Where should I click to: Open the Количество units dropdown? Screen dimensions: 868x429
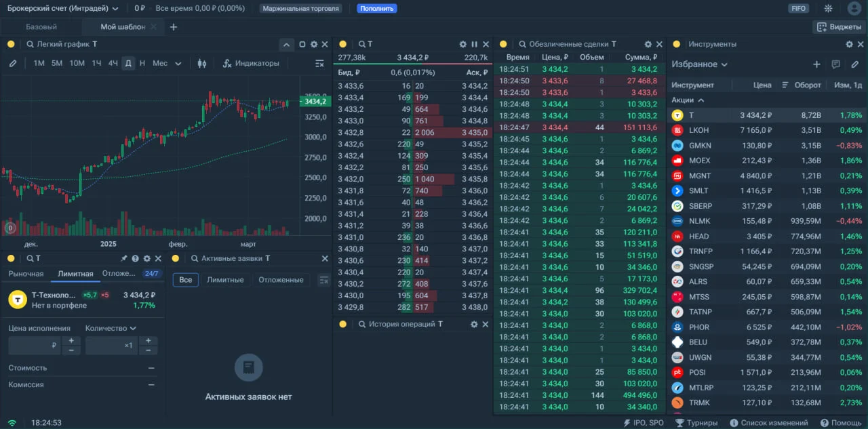click(x=111, y=328)
